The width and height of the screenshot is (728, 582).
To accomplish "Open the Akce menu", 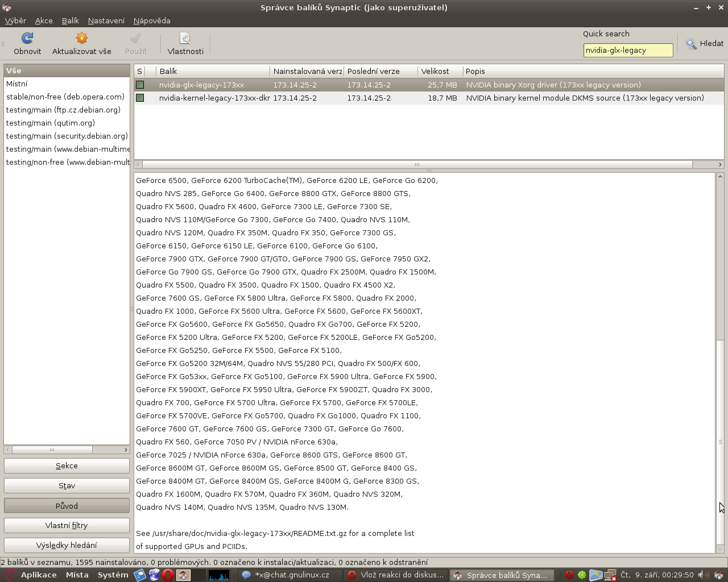I will point(44,20).
